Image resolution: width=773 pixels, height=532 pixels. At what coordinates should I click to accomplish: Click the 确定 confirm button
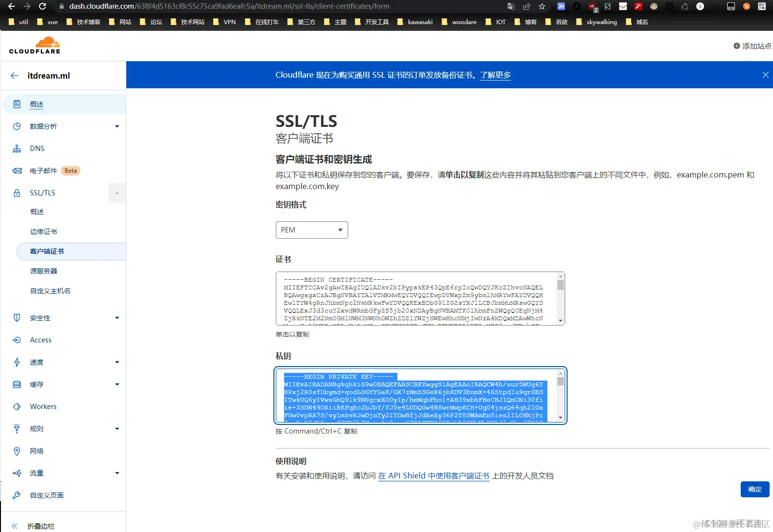point(754,489)
